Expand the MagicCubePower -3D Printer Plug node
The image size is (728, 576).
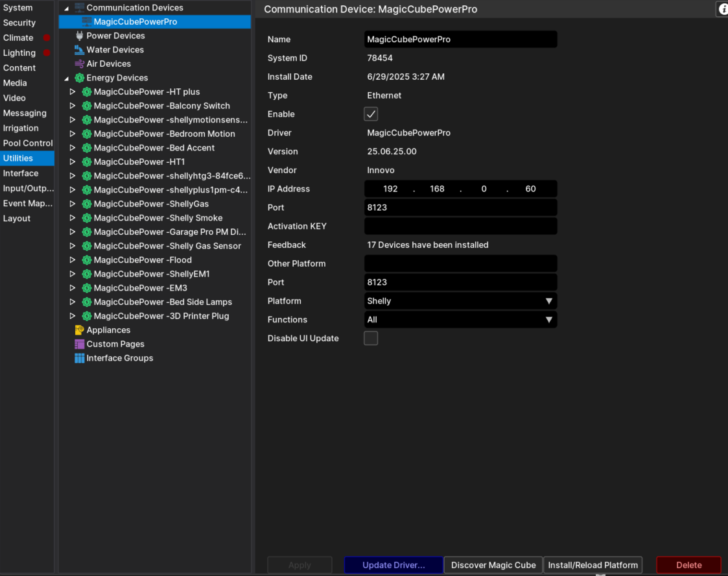[x=73, y=316]
